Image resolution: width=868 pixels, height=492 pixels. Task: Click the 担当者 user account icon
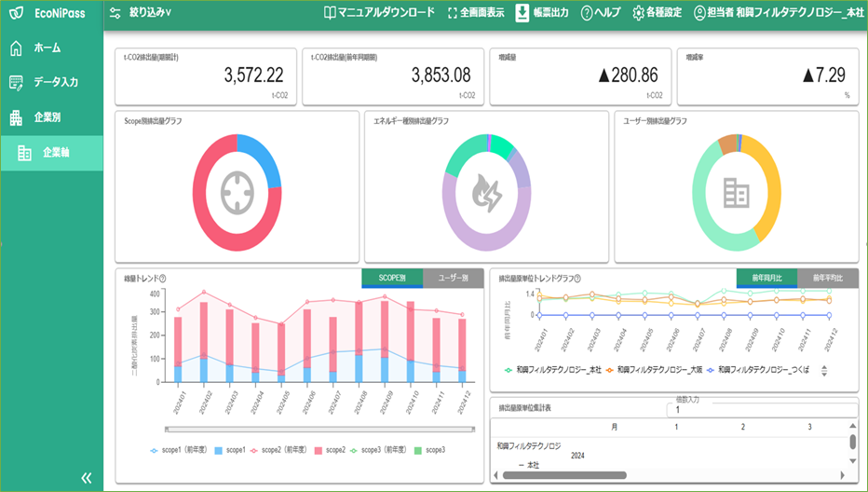coord(699,13)
